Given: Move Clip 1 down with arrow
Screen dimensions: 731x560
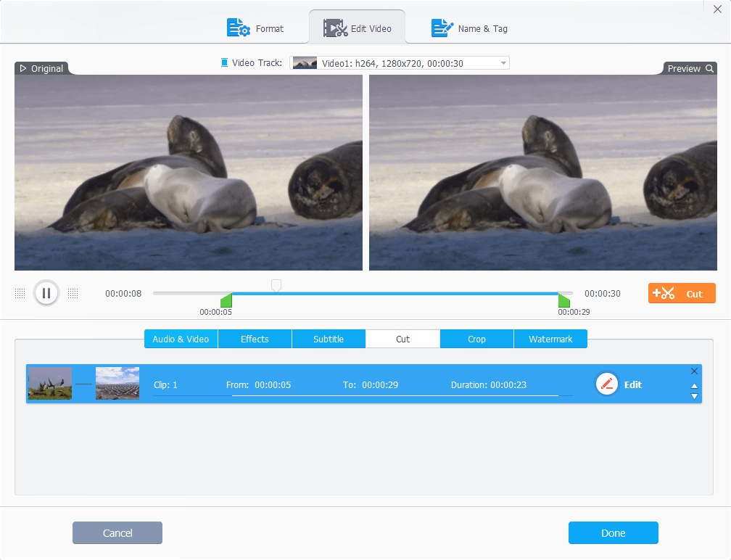Looking at the screenshot, I should click(x=694, y=397).
